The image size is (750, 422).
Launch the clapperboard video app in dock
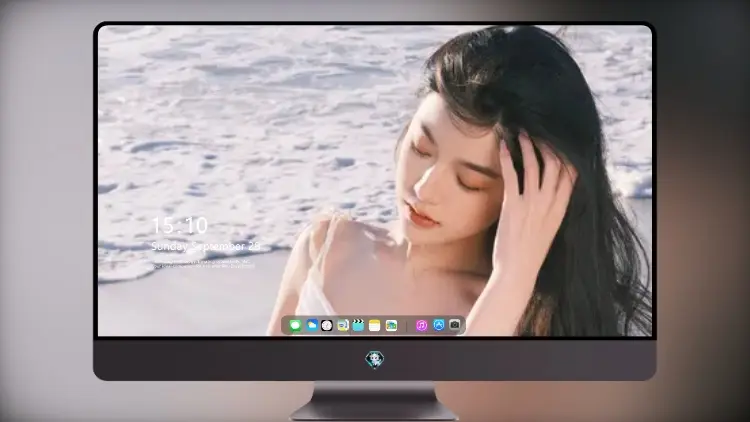click(x=358, y=326)
